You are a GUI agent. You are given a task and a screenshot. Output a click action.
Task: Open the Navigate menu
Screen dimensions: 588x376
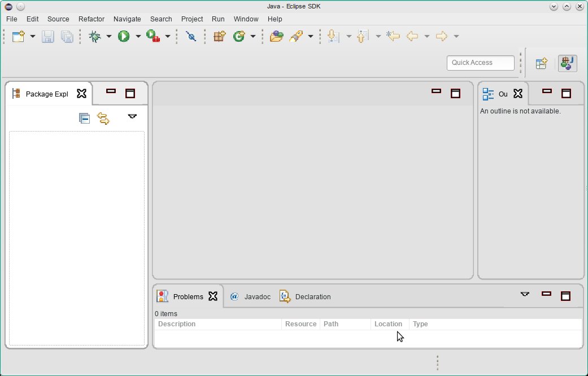(127, 19)
